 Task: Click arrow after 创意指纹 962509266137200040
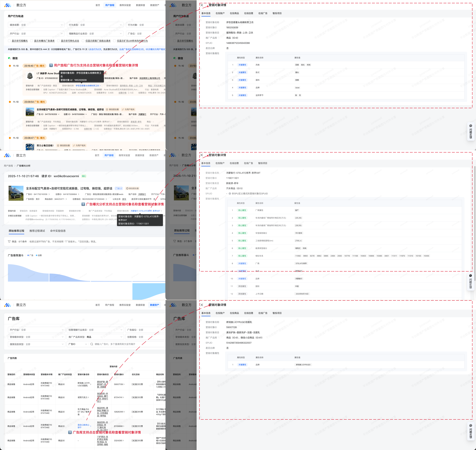106,199
